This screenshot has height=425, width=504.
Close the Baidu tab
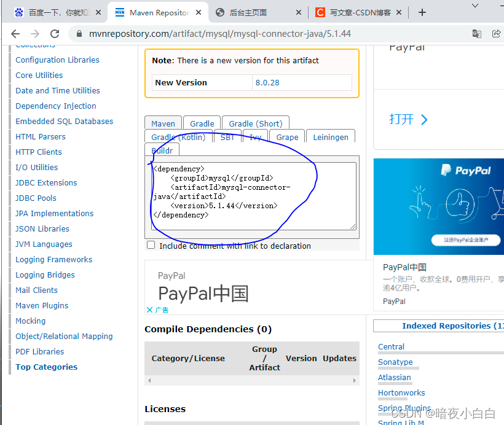click(98, 12)
